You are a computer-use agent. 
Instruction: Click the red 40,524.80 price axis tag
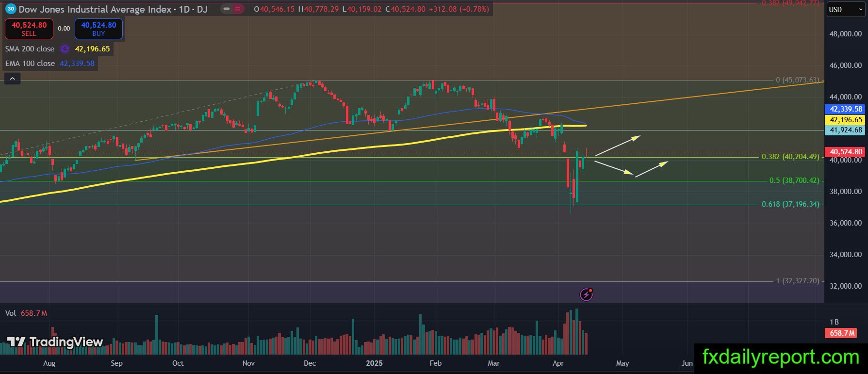[846, 152]
